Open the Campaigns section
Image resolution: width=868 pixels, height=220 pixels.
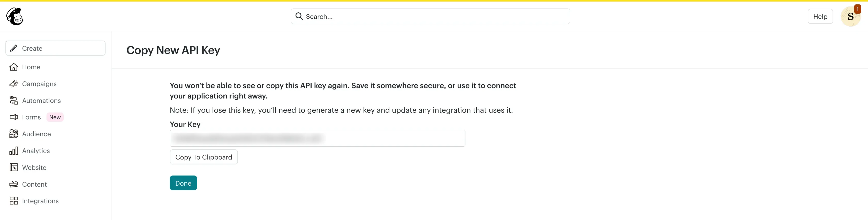click(39, 84)
